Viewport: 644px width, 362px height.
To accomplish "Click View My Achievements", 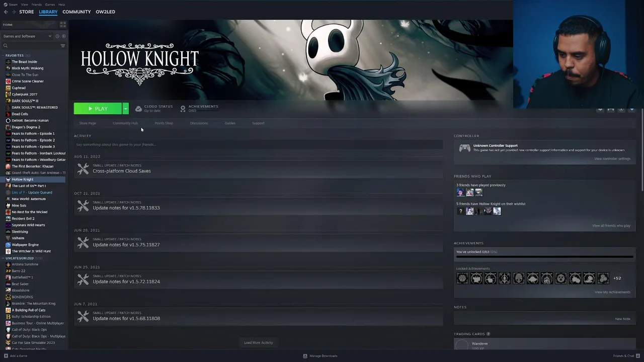I will coord(612,292).
